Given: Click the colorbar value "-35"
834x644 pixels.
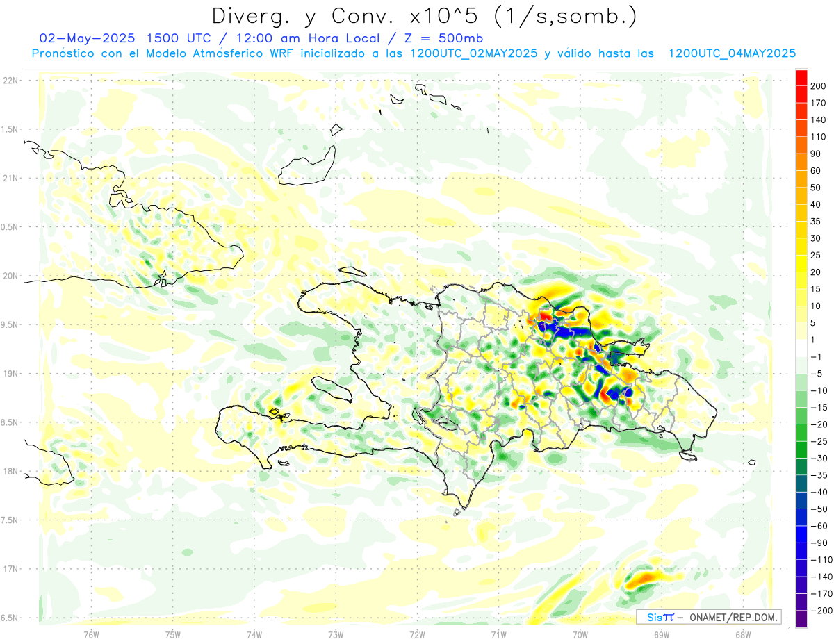Looking at the screenshot, I should pyautogui.click(x=819, y=476).
